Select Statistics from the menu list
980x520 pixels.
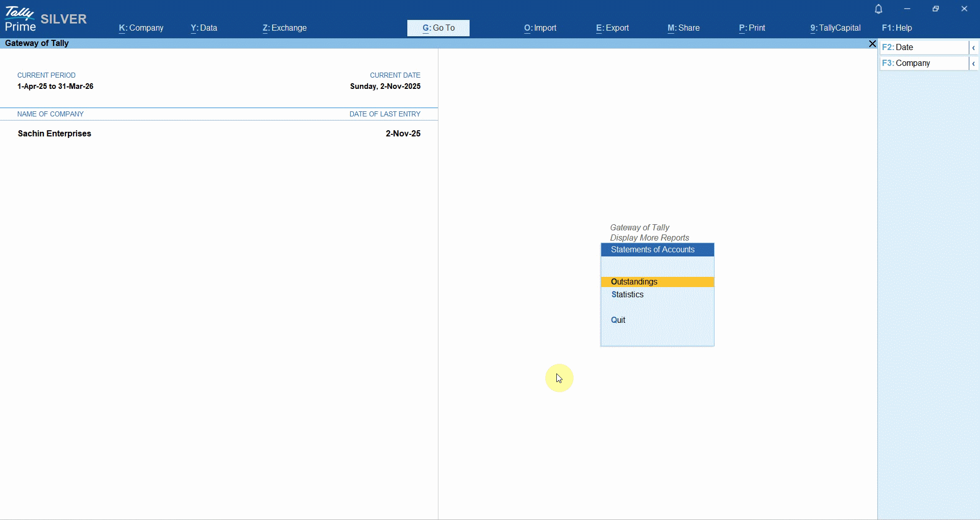[628, 295]
